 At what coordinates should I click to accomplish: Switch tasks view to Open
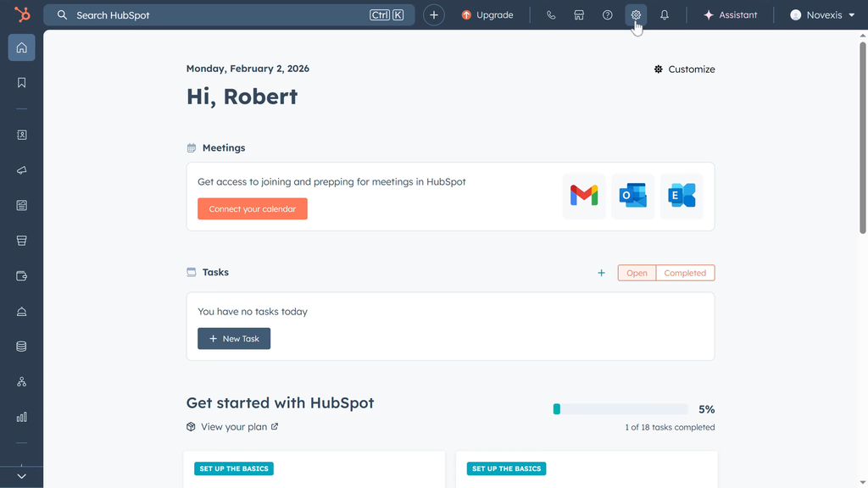point(637,273)
